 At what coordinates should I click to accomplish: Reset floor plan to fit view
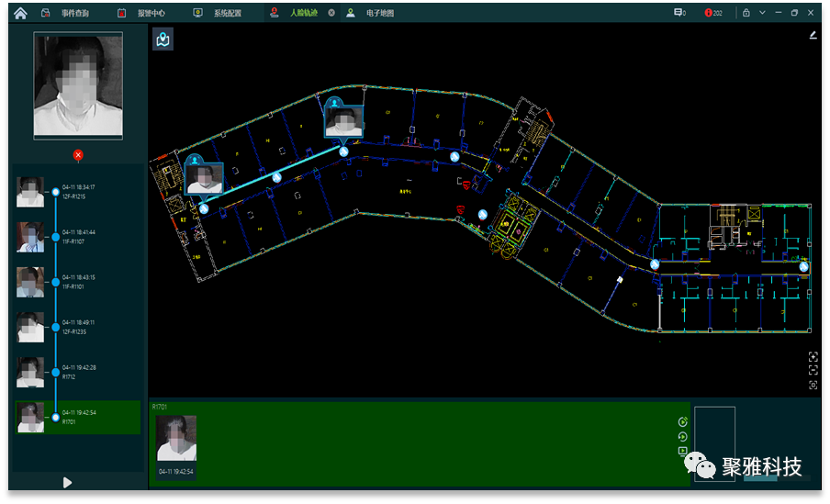pyautogui.click(x=813, y=385)
